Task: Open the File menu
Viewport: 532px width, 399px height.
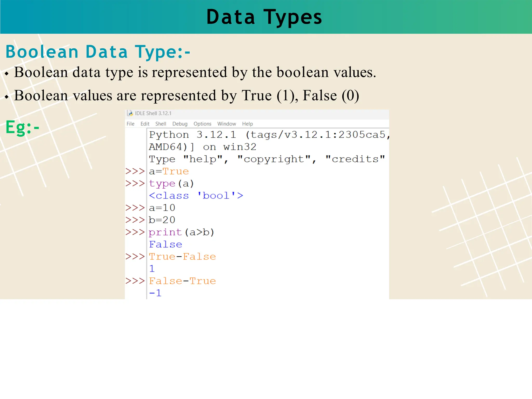Action: click(130, 124)
